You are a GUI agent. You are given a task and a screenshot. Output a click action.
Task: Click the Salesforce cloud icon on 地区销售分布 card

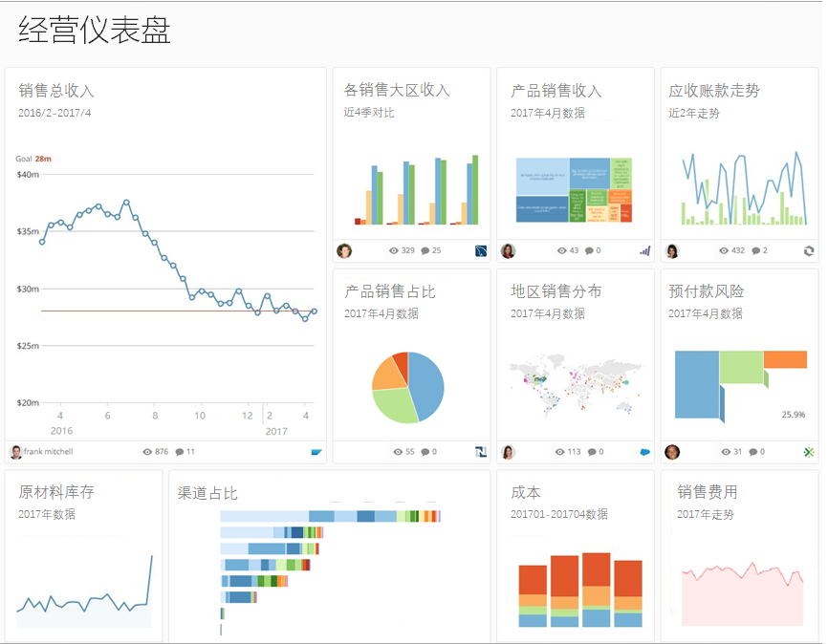tap(645, 452)
